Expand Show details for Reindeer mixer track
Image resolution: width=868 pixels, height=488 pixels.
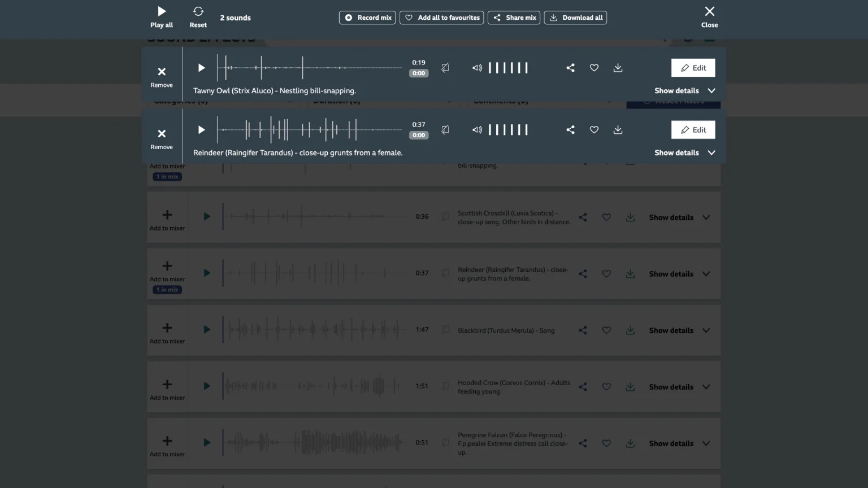tap(684, 153)
